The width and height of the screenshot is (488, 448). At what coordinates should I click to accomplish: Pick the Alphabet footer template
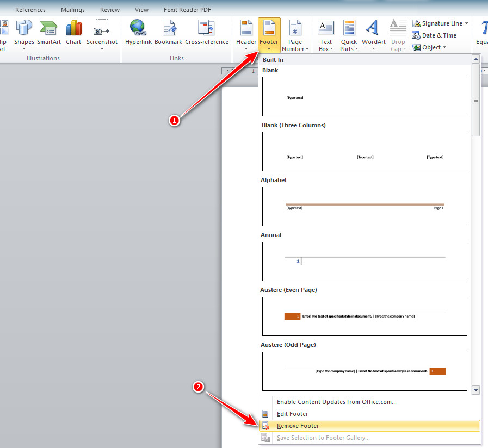coord(365,206)
